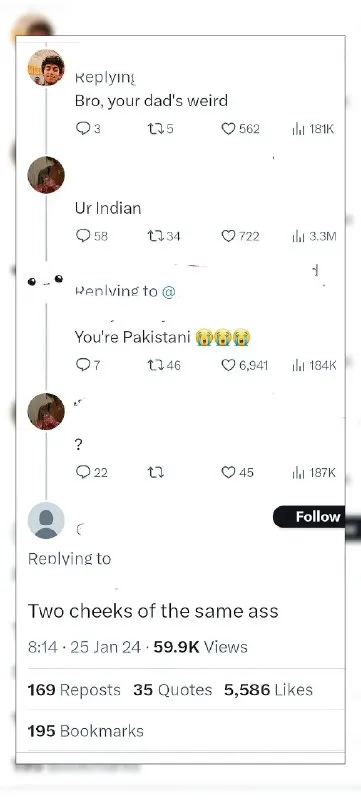The height and width of the screenshot is (800, 361).
Task: Open the default gray profile avatar
Action: pos(46,520)
